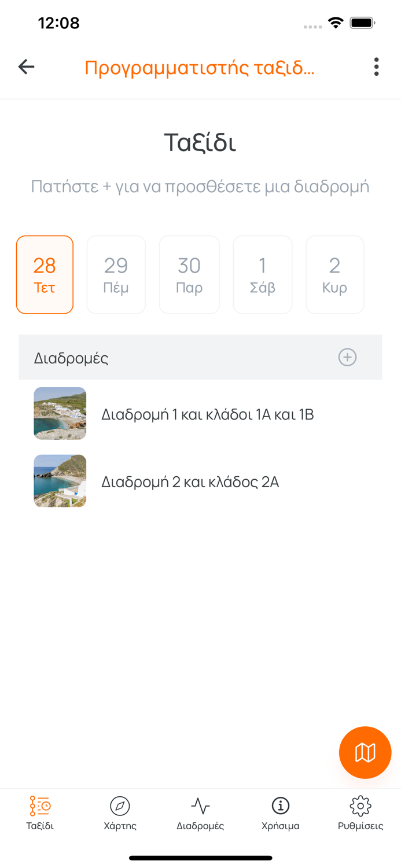Switch to day 2 Κυρ
The image size is (401, 868).
point(334,275)
